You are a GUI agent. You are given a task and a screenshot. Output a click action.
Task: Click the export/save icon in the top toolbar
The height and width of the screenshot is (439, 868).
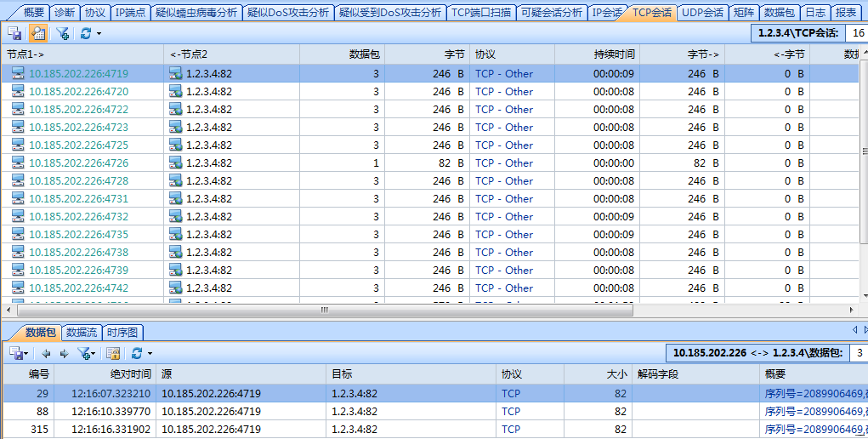coord(15,33)
